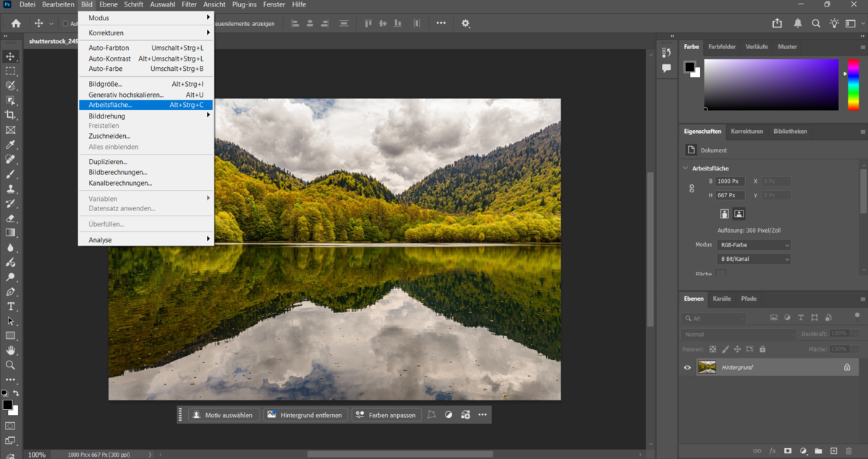Open the Normal blend mode dropdown
The image size is (868, 459).
click(x=738, y=334)
